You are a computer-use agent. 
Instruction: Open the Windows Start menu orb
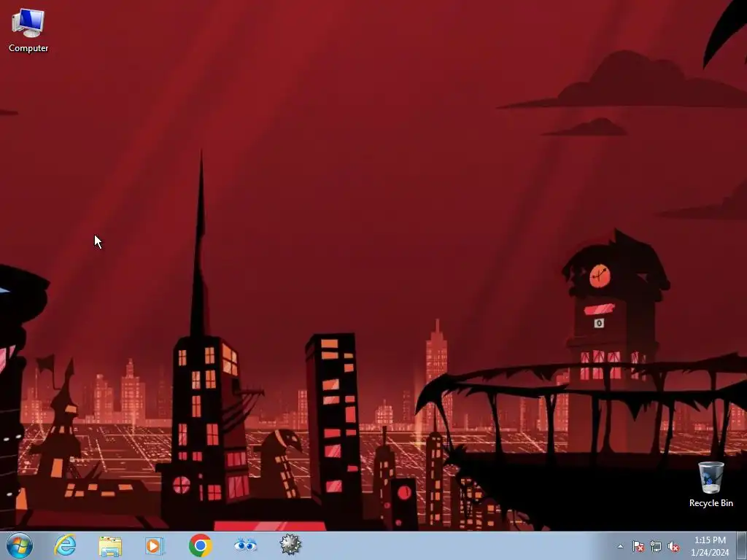click(x=20, y=545)
